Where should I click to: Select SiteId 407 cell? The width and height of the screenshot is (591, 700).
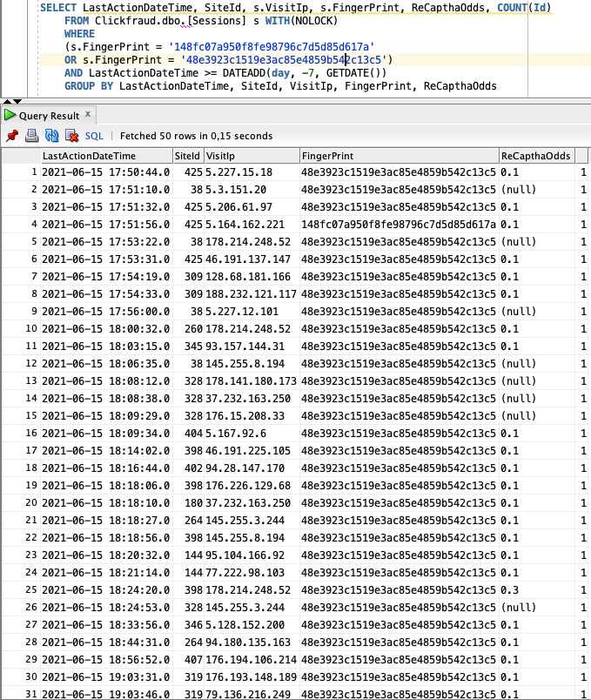coord(188,660)
